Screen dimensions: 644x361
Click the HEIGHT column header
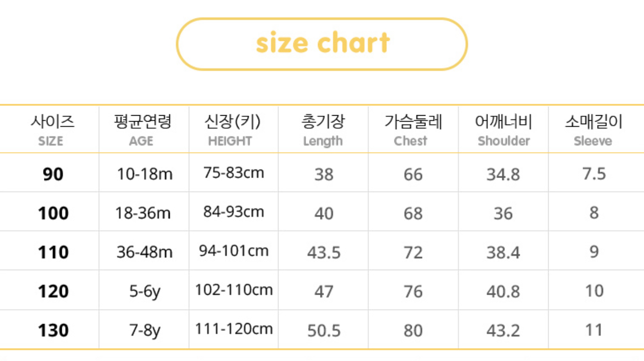[231, 130]
